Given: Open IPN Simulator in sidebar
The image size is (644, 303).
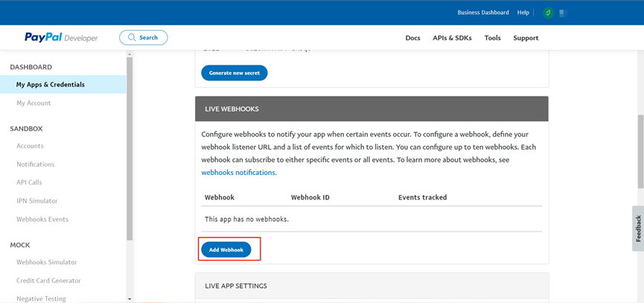Looking at the screenshot, I should click(37, 201).
